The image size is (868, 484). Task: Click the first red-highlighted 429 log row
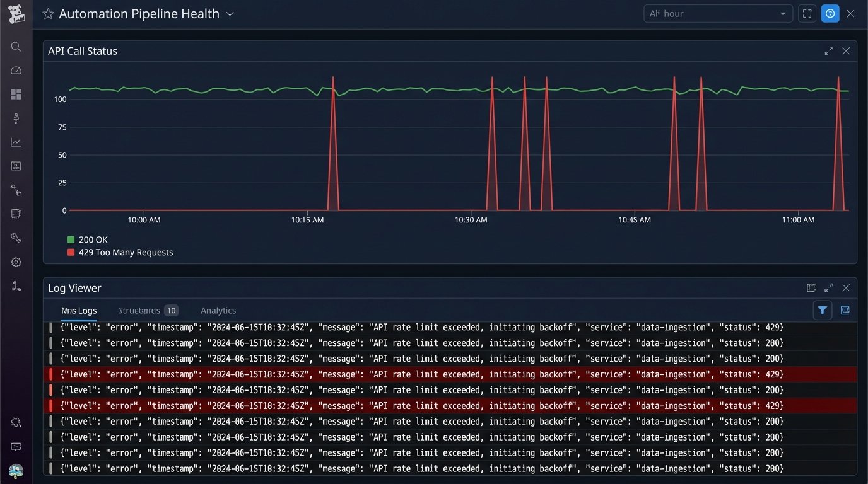pyautogui.click(x=421, y=374)
